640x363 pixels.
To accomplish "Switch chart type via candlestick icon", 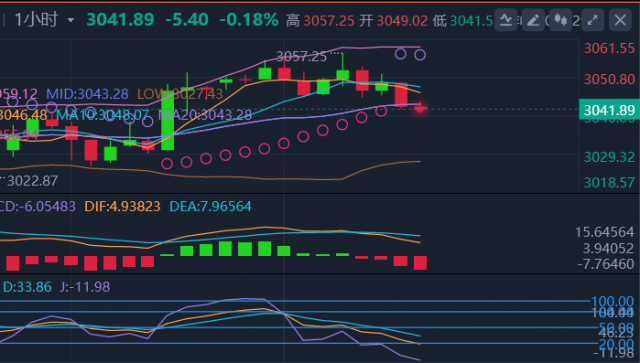I will (x=560, y=20).
